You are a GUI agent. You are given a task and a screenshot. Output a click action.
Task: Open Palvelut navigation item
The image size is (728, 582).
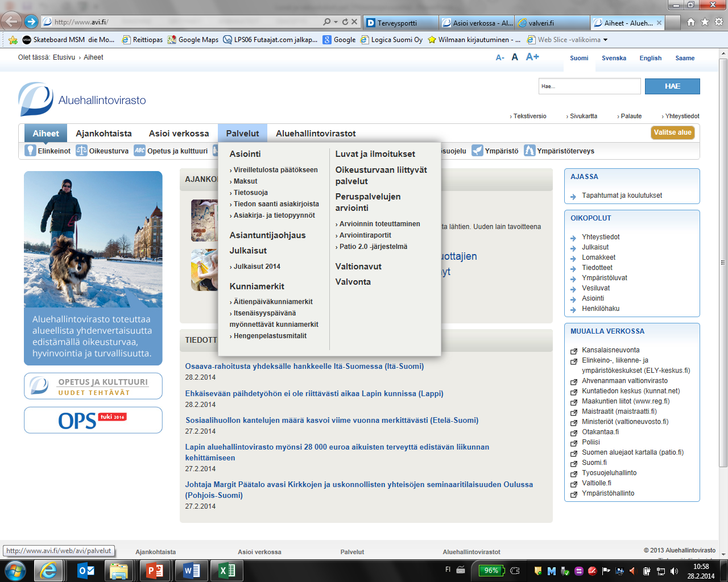tap(242, 133)
